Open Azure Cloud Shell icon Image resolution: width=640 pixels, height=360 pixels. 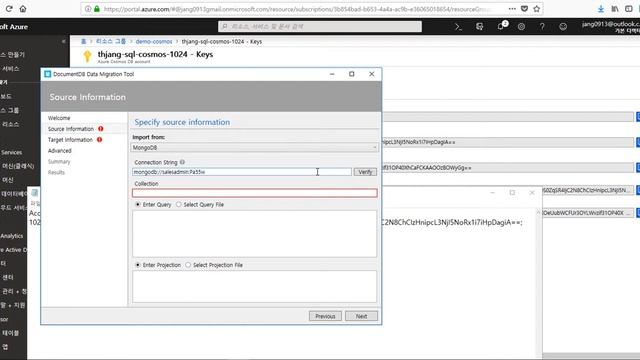tap(458, 27)
